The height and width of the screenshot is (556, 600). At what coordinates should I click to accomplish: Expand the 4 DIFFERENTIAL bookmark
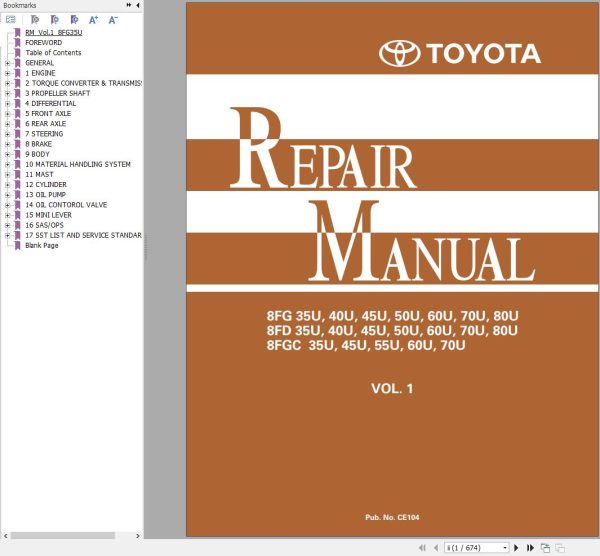point(7,103)
